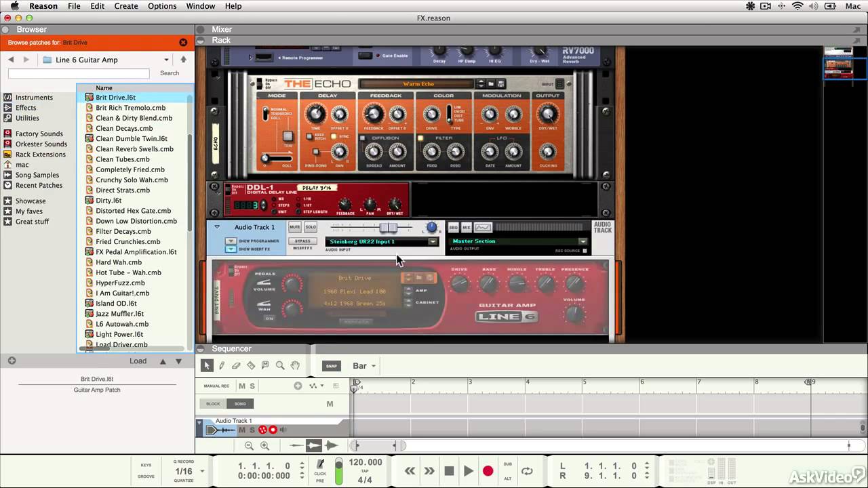This screenshot has width=868, height=488.
Task: Click the Fast Forward button
Action: (x=429, y=470)
